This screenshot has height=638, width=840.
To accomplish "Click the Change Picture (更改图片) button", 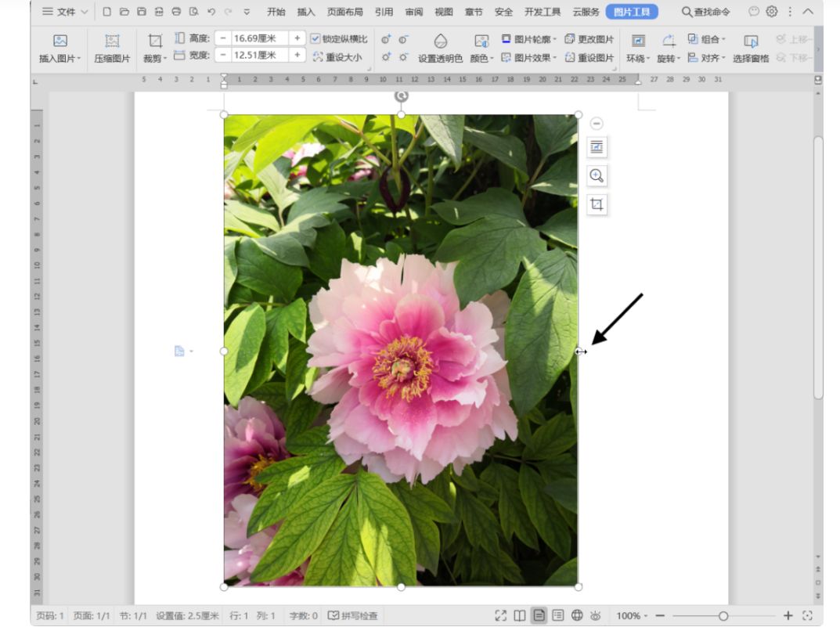I will click(x=589, y=38).
